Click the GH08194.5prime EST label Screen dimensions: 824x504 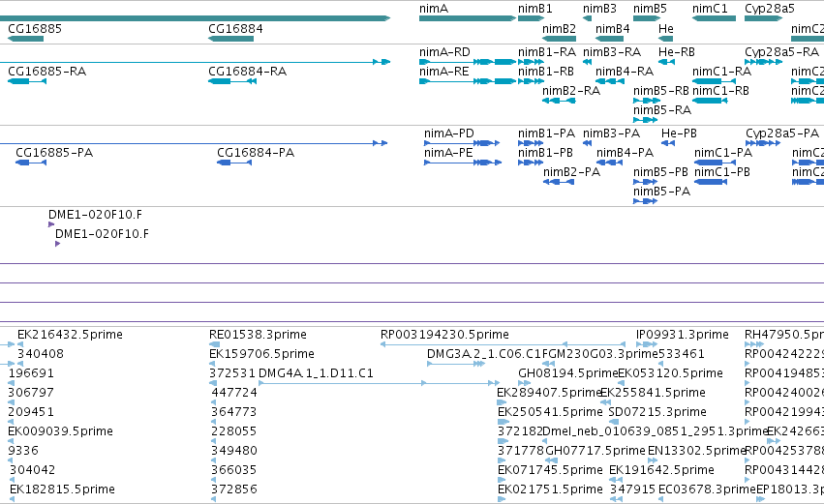point(567,373)
